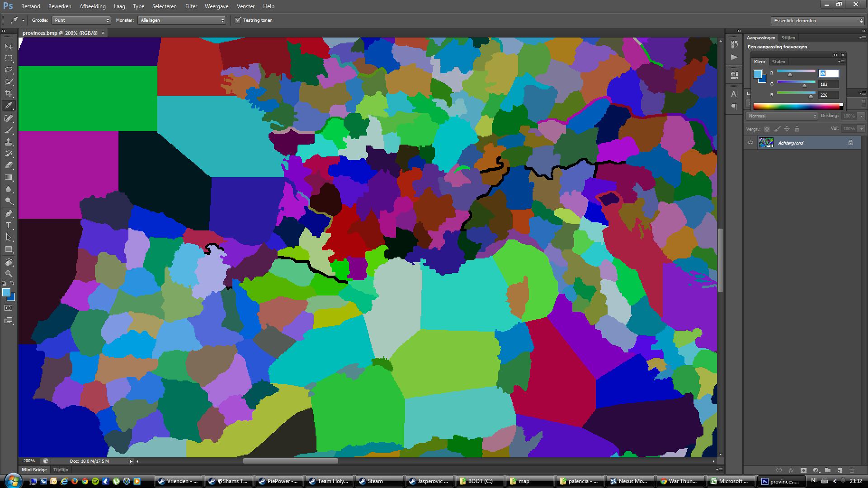Switch to the Stijlen tab

pyautogui.click(x=788, y=38)
